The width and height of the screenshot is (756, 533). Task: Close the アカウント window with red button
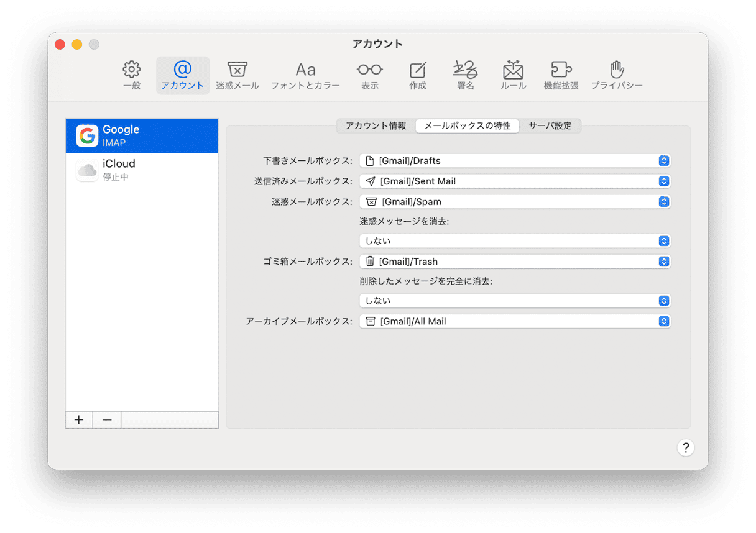click(x=60, y=44)
